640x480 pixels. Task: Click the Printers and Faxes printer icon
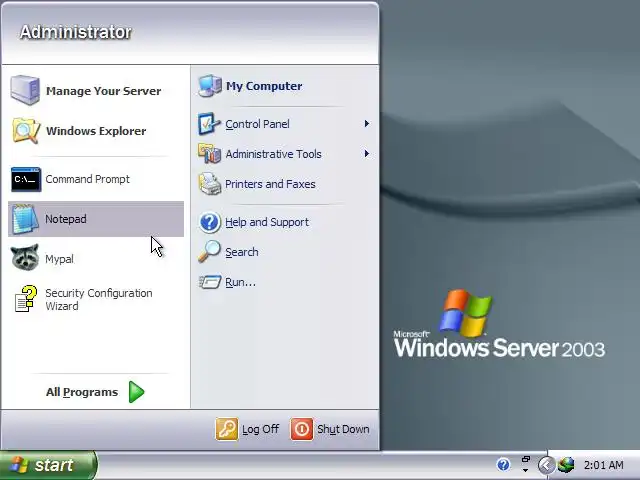(209, 184)
